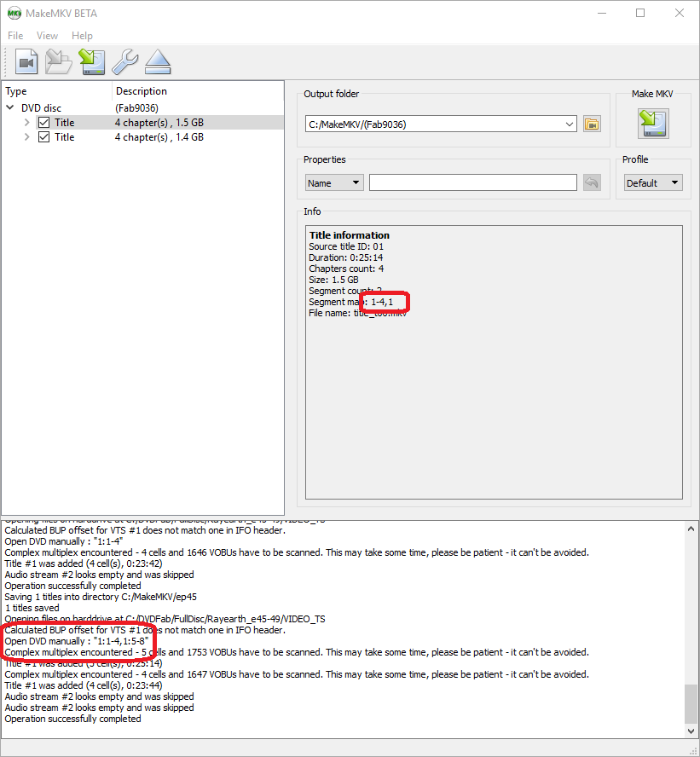
Task: Click the MakeMKV app logo icon
Action: point(14,13)
